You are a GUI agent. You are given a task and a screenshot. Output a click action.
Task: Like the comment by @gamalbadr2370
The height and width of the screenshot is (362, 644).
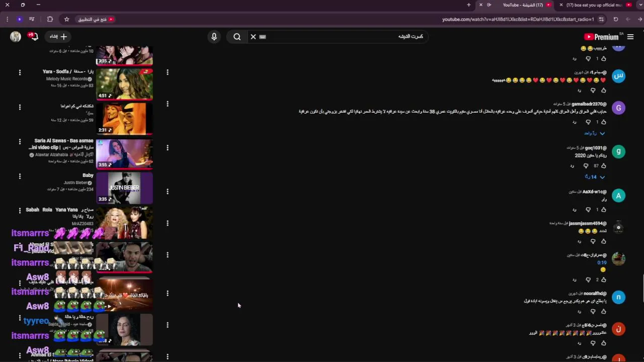click(x=604, y=122)
